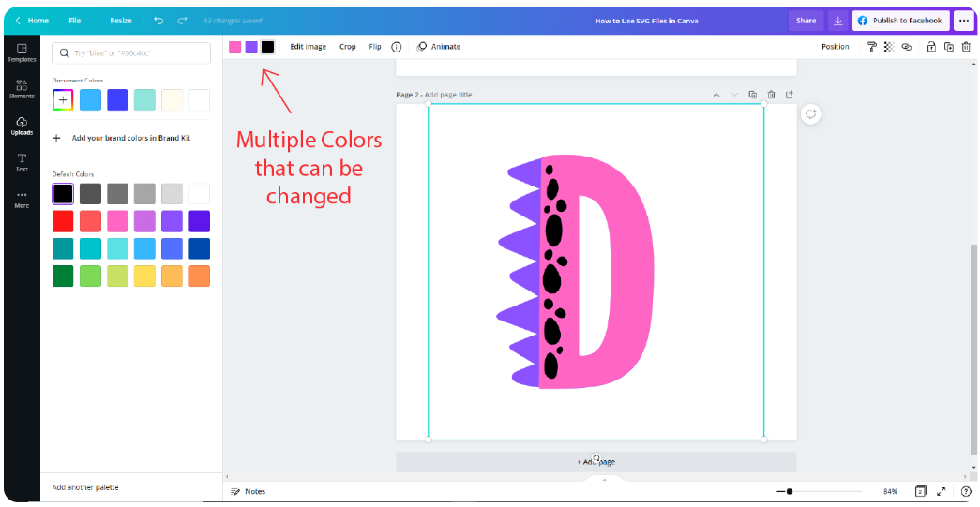980x507 pixels.
Task: Open the File menu
Action: (75, 21)
